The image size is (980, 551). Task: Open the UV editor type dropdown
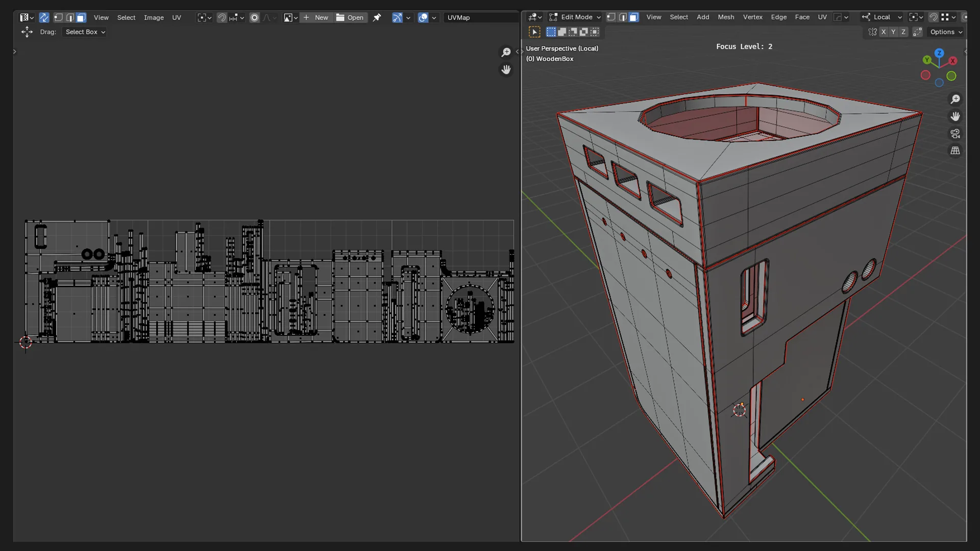[x=27, y=17]
